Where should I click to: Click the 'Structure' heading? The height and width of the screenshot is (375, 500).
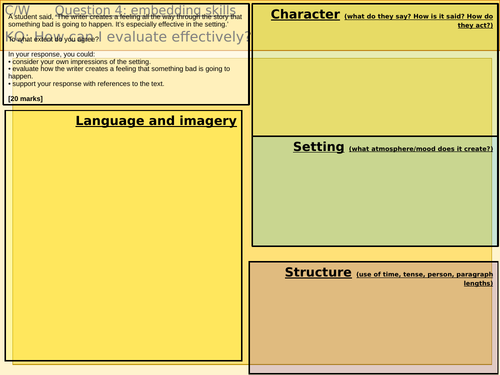(x=318, y=272)
